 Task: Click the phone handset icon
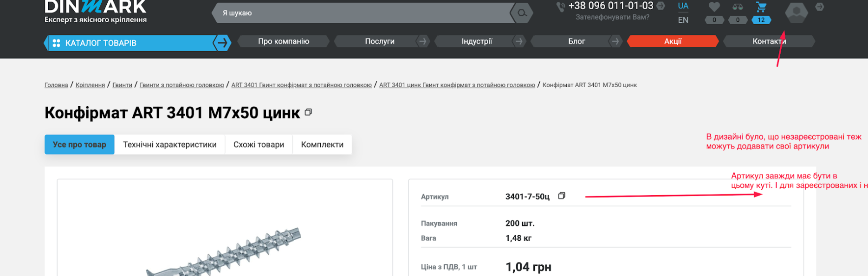pos(561,6)
